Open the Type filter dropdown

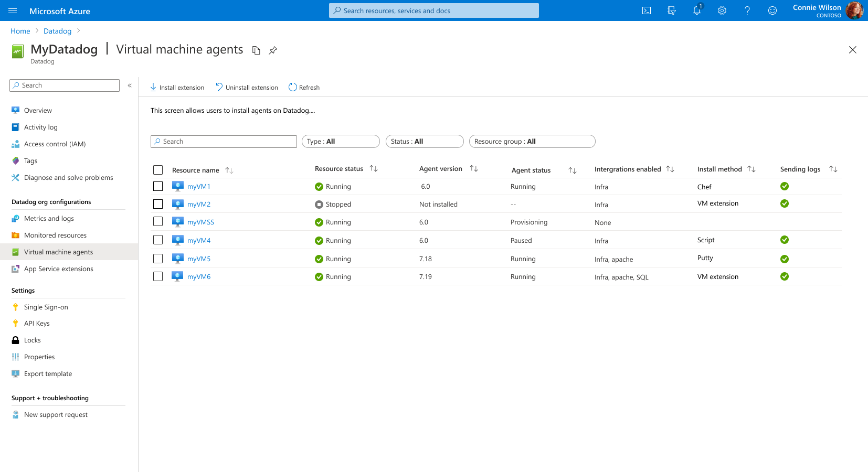click(340, 141)
